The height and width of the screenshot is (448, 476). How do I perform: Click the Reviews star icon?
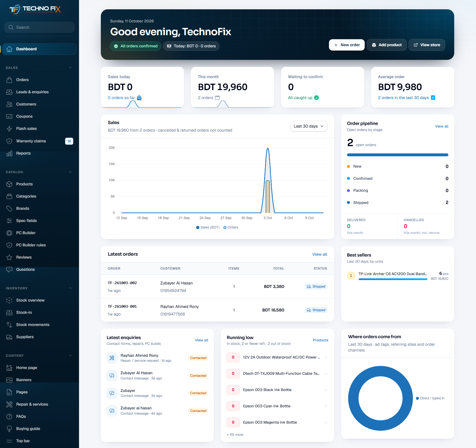pos(9,257)
